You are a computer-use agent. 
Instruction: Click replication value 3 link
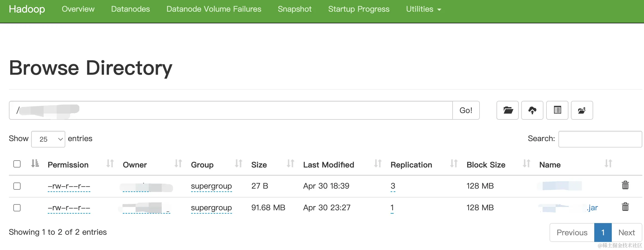[393, 186]
